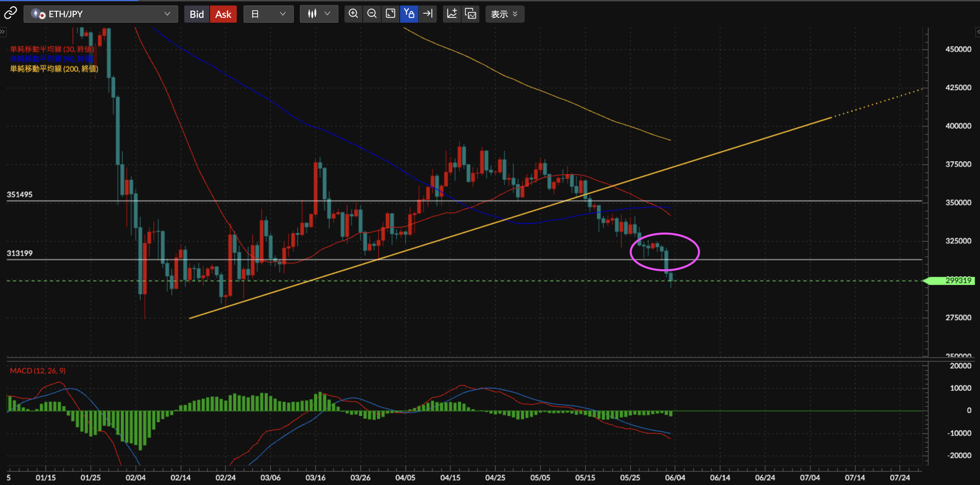Viewport: 980px width, 485px height.
Task: Toggle the Y-axis lock button
Action: [x=409, y=14]
